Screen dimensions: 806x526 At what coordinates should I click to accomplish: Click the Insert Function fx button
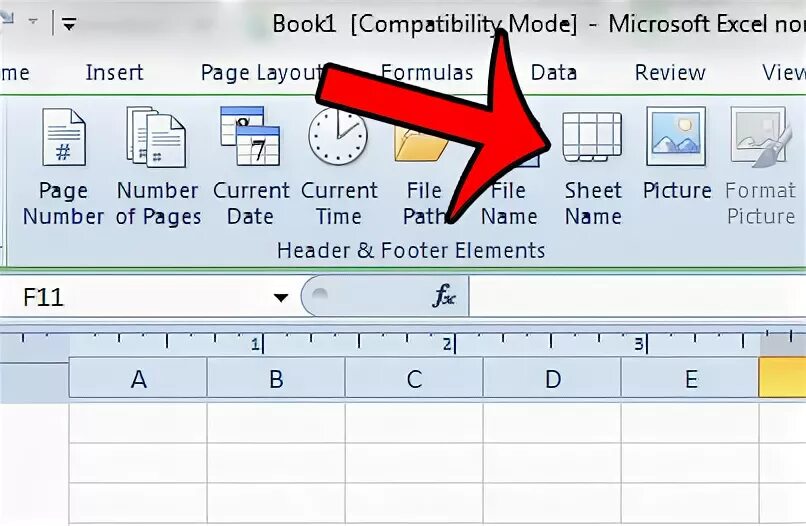[444, 296]
